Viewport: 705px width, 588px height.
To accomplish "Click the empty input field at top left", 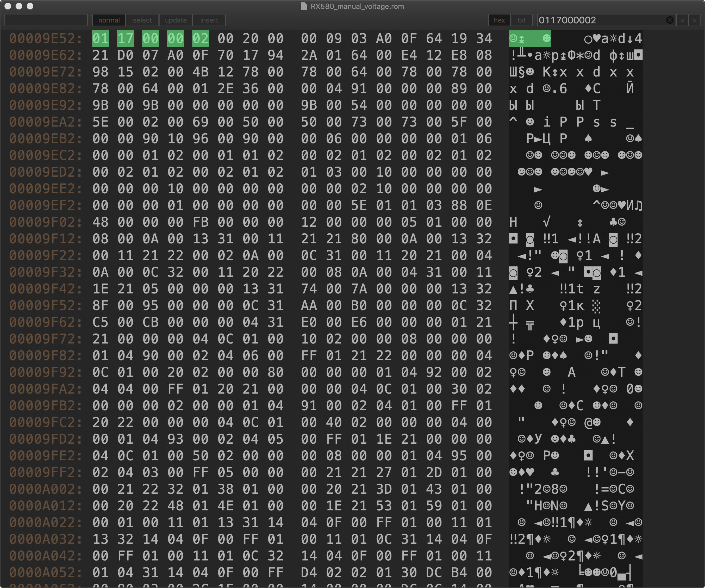I will 46,20.
